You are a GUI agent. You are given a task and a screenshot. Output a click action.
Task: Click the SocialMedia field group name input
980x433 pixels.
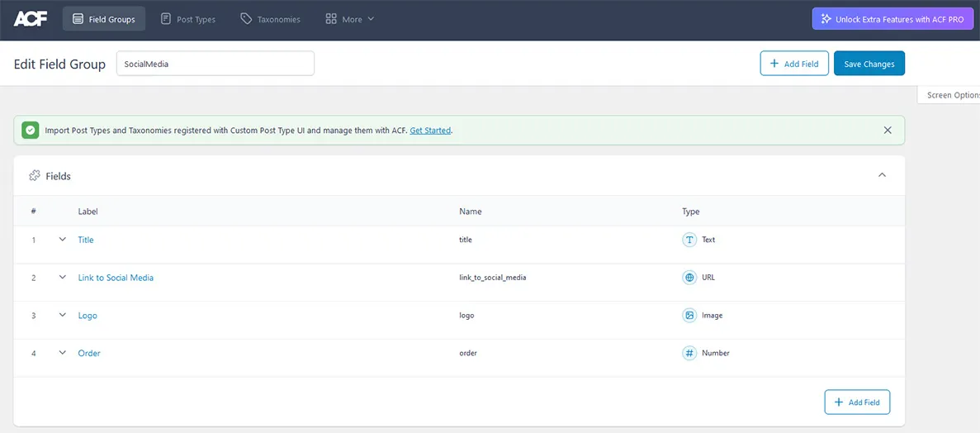[x=215, y=64]
